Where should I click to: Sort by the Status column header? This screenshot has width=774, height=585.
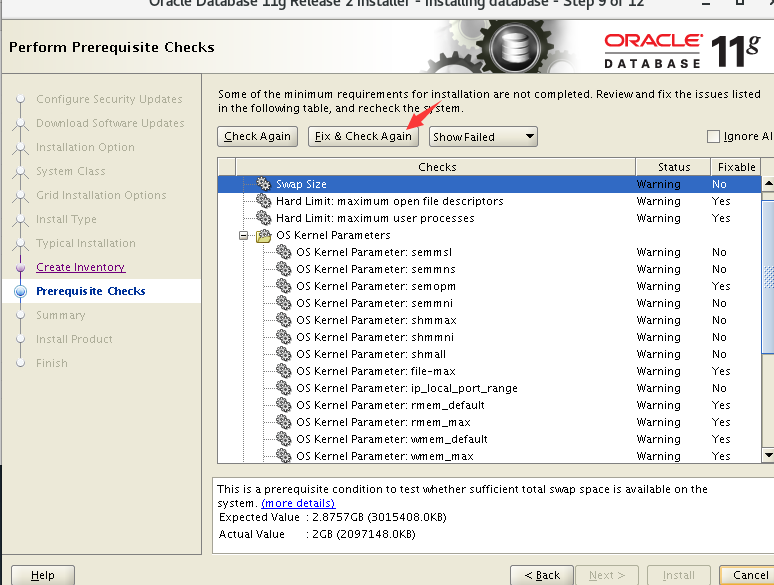[x=674, y=167]
